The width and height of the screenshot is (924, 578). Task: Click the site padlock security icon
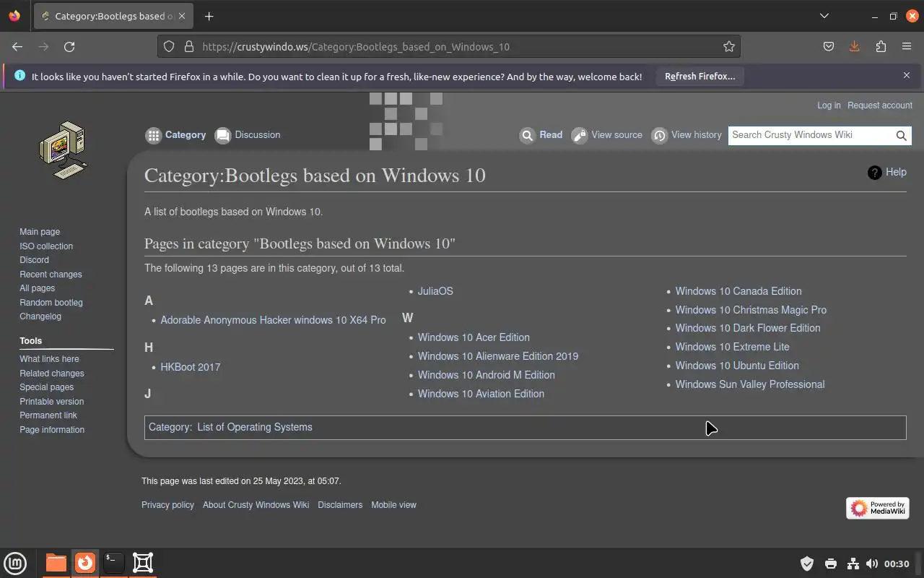[189, 46]
